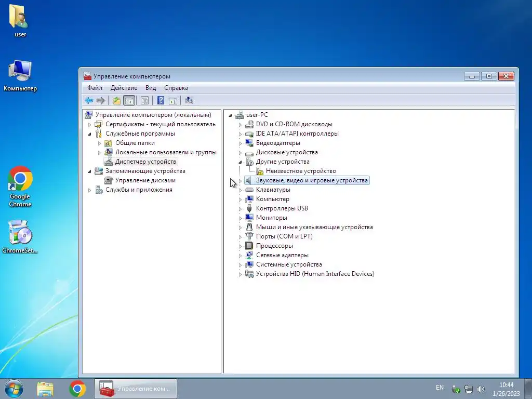
Task: Open Windows Explorer from the taskbar
Action: click(x=45, y=389)
